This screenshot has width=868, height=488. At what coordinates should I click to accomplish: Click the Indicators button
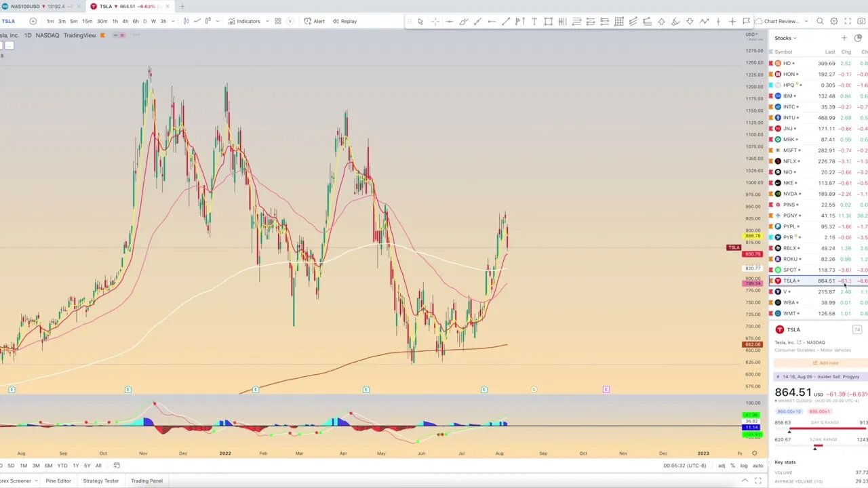point(245,21)
